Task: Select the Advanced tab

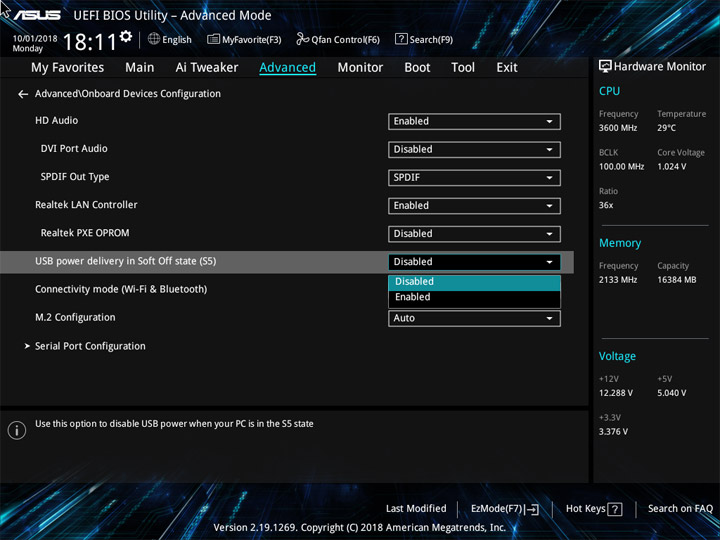Action: 287,68
